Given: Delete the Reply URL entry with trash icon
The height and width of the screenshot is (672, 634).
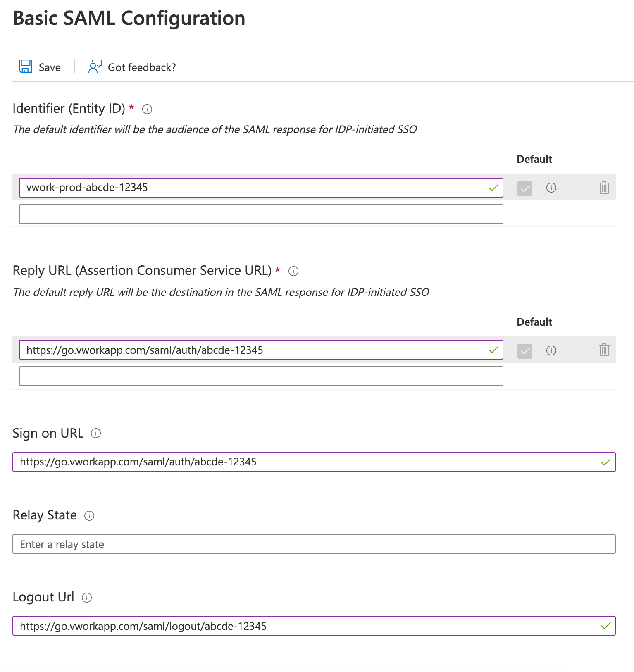Looking at the screenshot, I should click(604, 350).
